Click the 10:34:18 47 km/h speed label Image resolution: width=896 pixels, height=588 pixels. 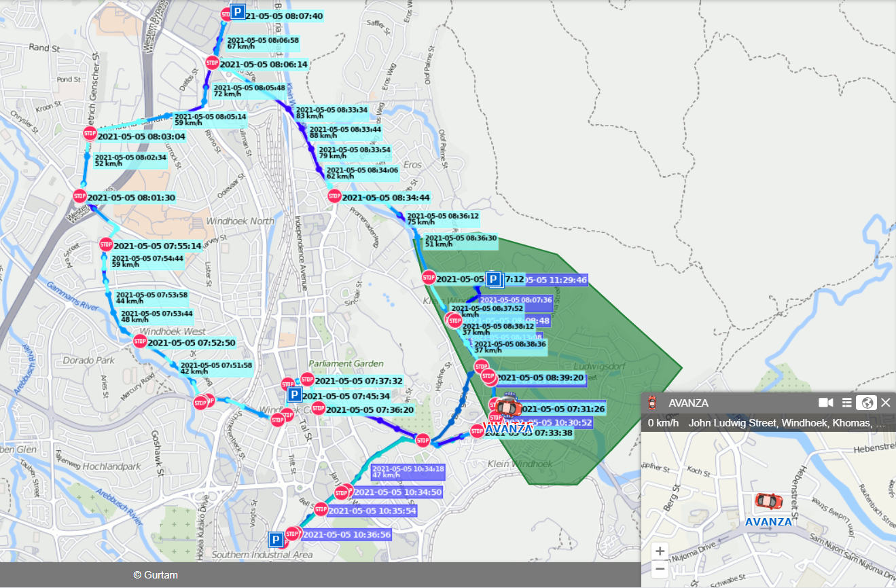coord(408,472)
